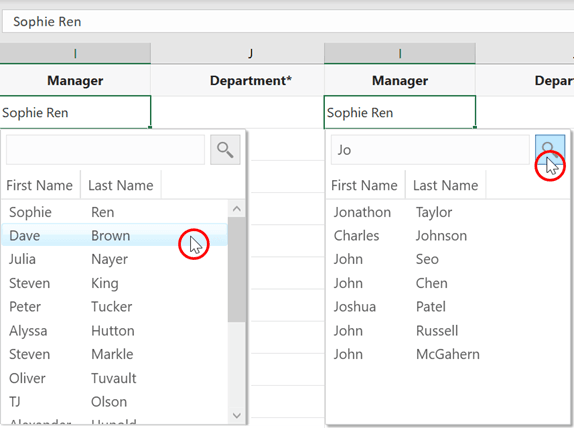Select John Russell in search results
The image size is (574, 428).
click(x=448, y=331)
